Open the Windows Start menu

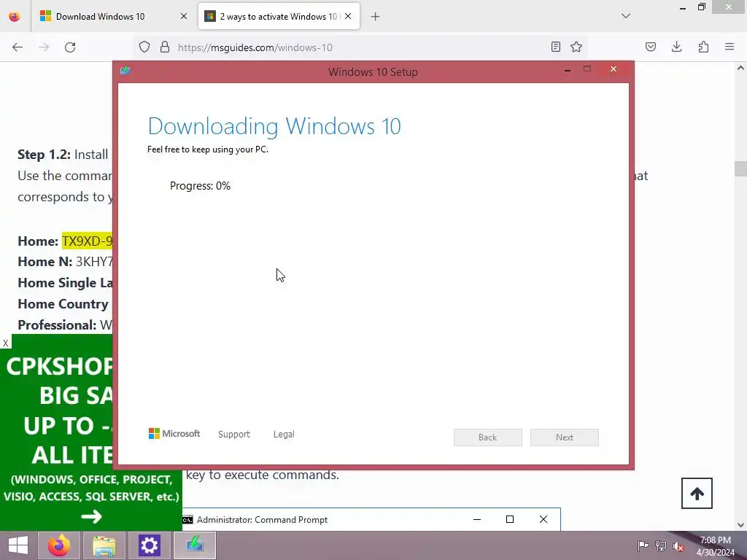(x=18, y=545)
